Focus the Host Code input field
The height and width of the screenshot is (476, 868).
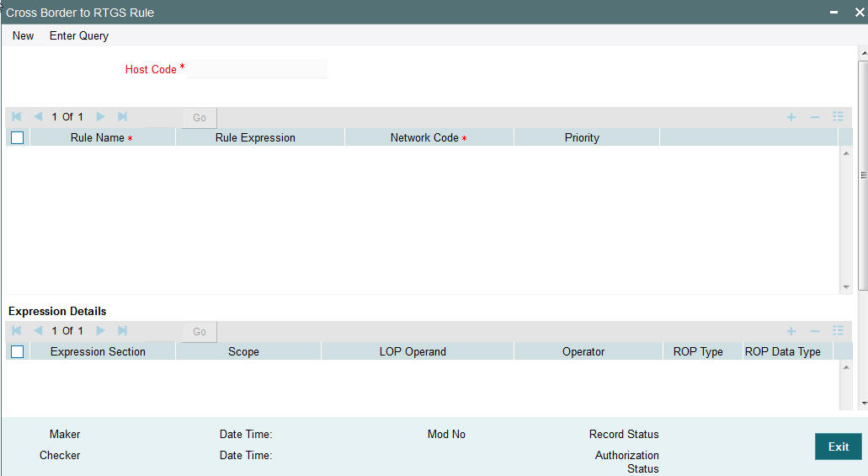(258, 69)
